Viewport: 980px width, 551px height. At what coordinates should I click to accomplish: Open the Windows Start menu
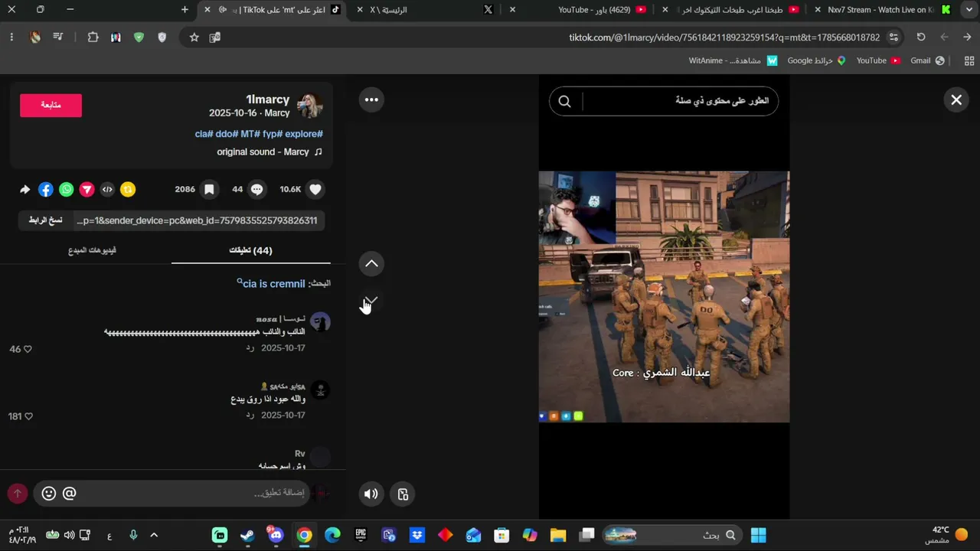758,536
